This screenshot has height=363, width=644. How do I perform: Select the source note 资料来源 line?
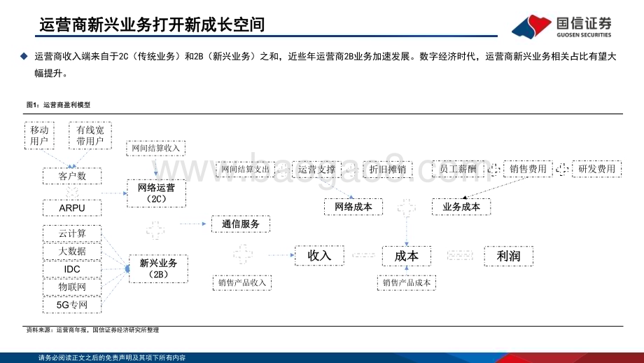tap(92, 329)
